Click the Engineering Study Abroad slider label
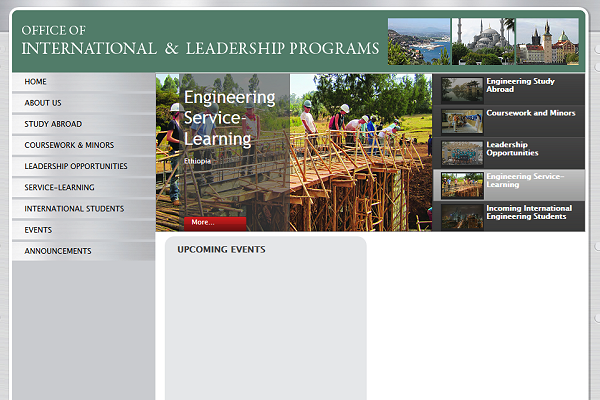600x400 pixels. click(520, 85)
